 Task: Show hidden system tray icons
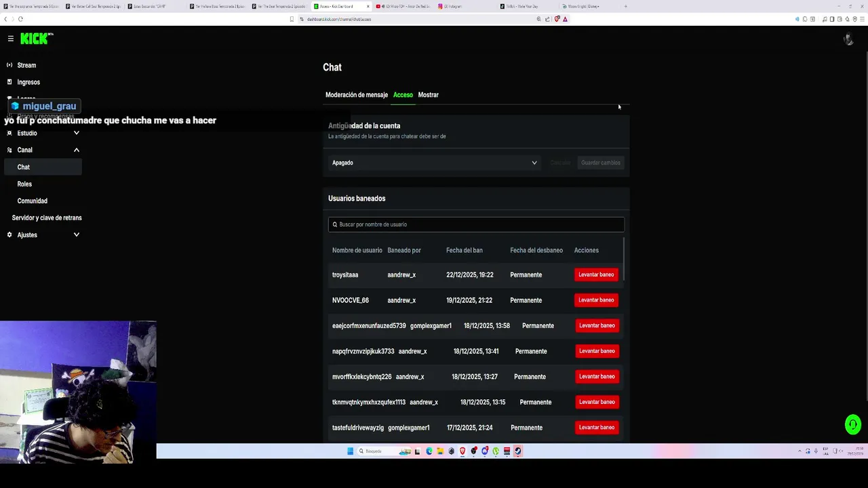click(800, 451)
